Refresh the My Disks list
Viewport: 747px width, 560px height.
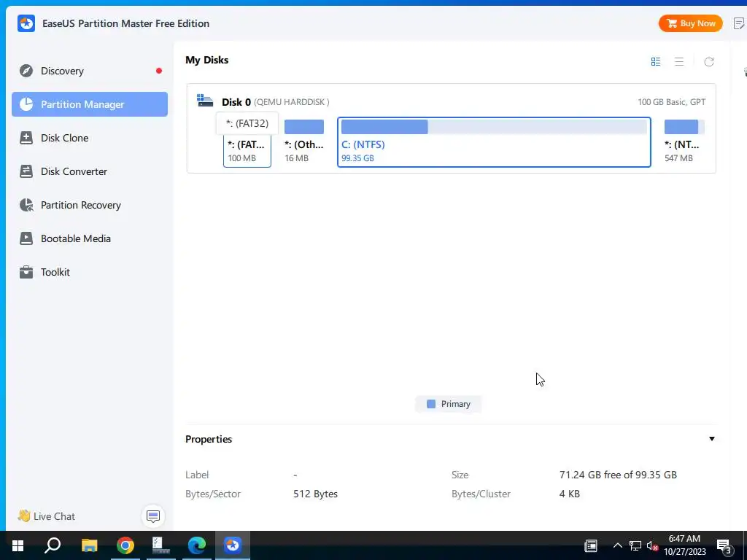709,62
